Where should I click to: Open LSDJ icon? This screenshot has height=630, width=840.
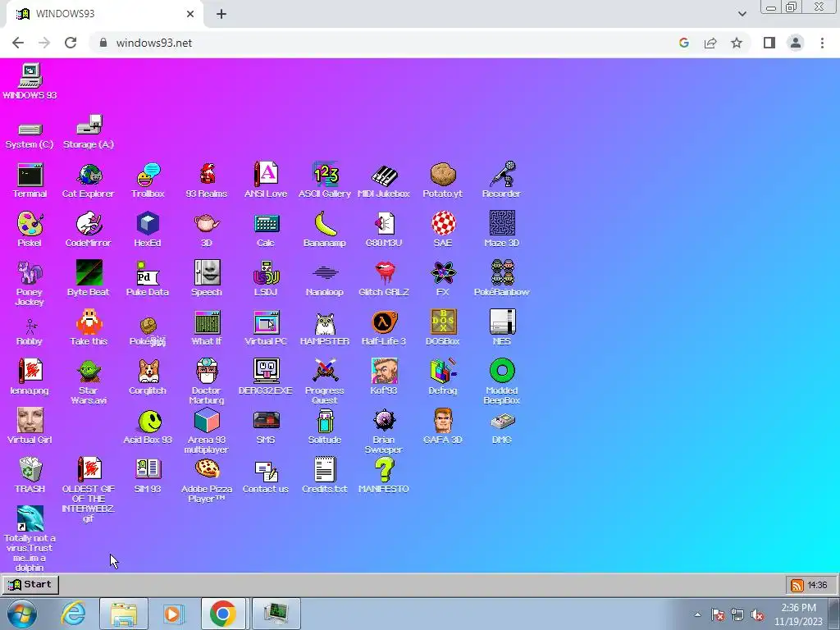tap(266, 273)
